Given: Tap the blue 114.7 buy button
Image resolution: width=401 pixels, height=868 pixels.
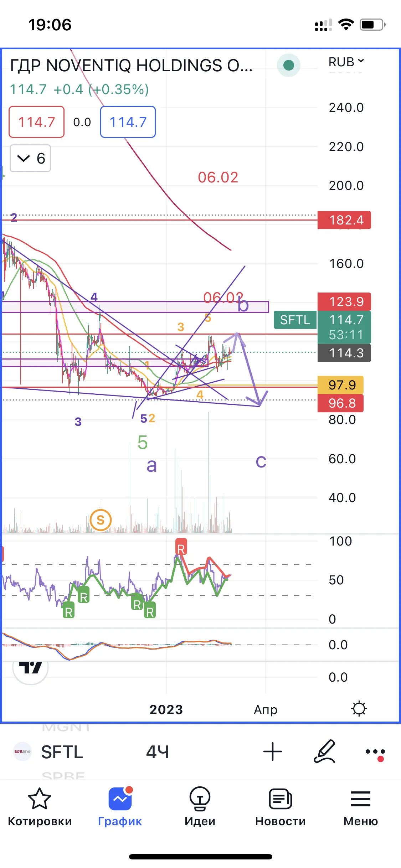Looking at the screenshot, I should [128, 122].
